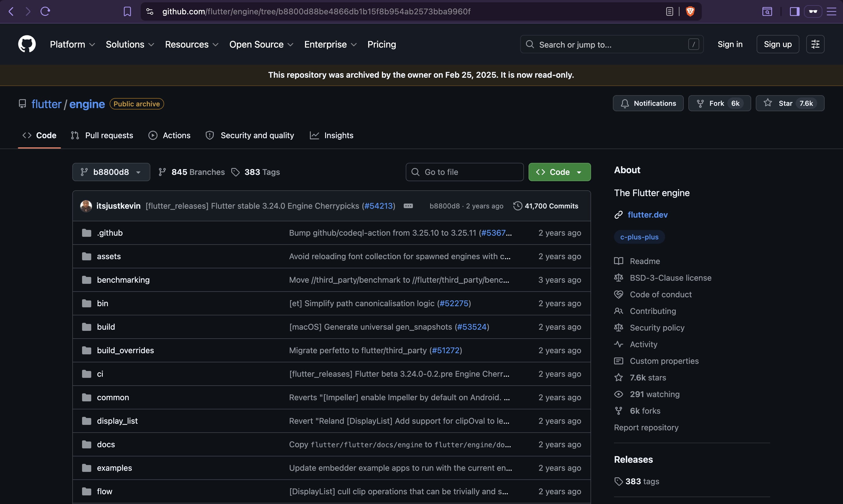Expand the Enterprise menu
Viewport: 843px width, 504px height.
click(x=331, y=44)
